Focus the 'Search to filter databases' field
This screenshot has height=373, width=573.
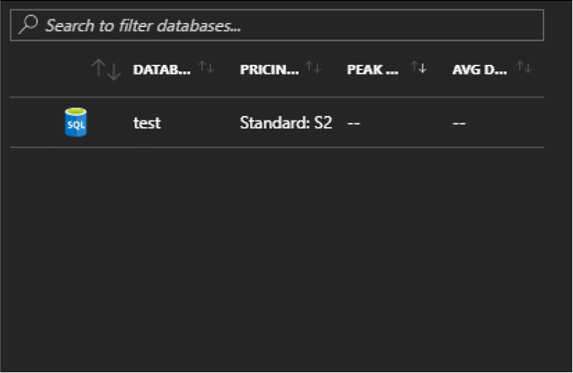(x=277, y=25)
